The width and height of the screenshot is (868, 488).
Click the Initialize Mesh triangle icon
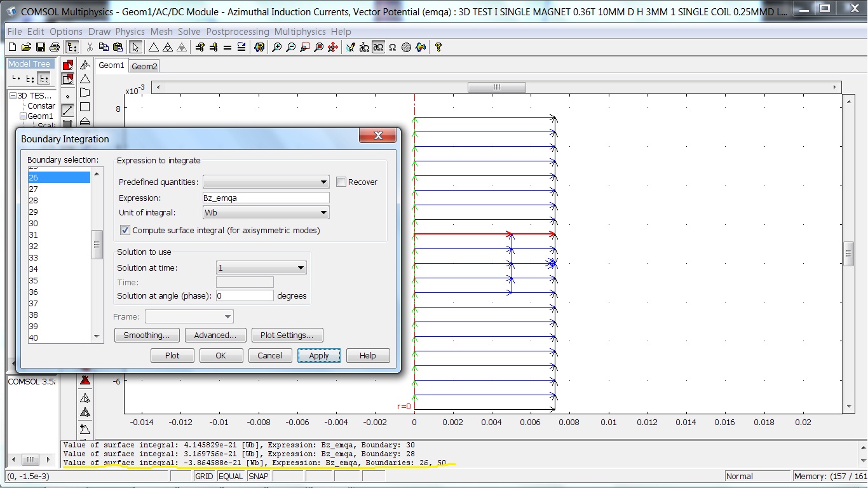(x=153, y=47)
